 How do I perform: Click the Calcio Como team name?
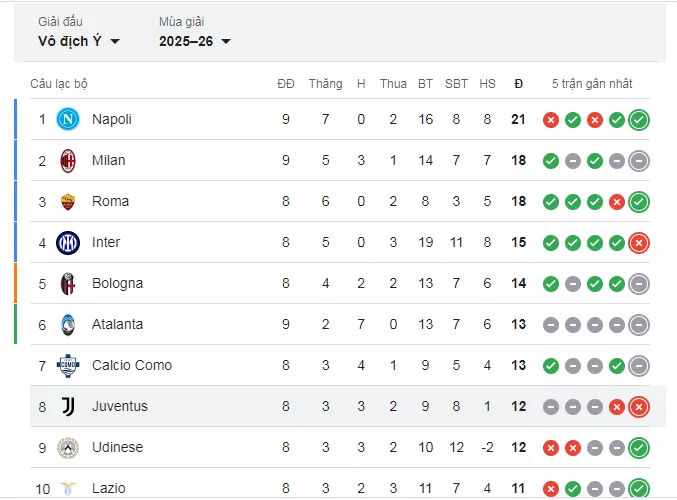132,366
